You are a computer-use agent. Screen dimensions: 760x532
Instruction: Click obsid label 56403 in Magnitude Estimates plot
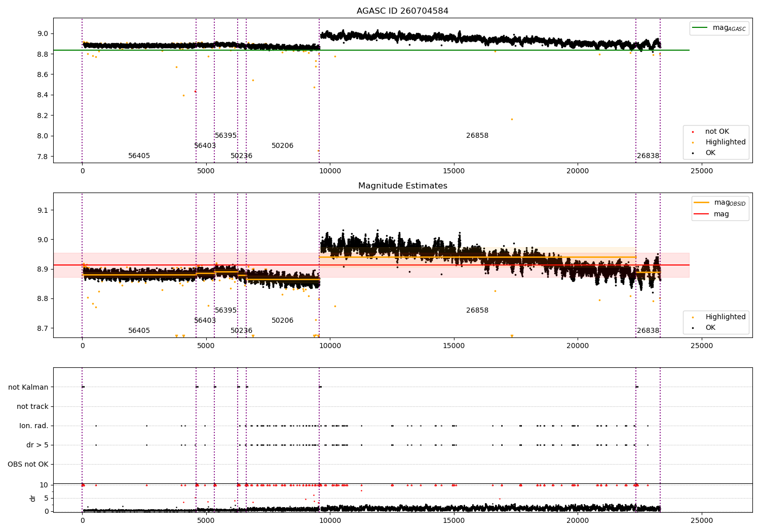[205, 321]
